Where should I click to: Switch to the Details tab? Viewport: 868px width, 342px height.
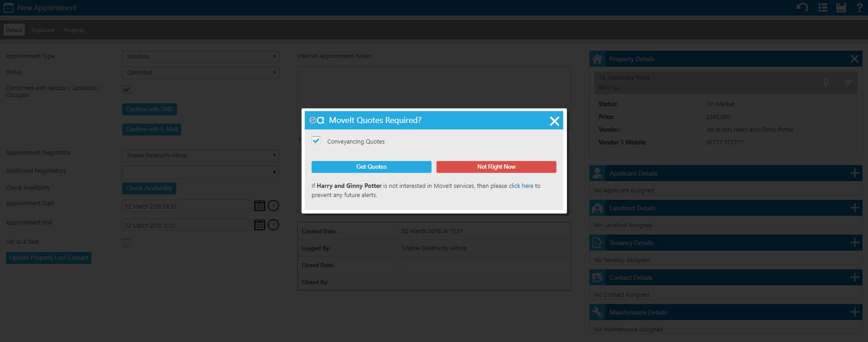[14, 30]
